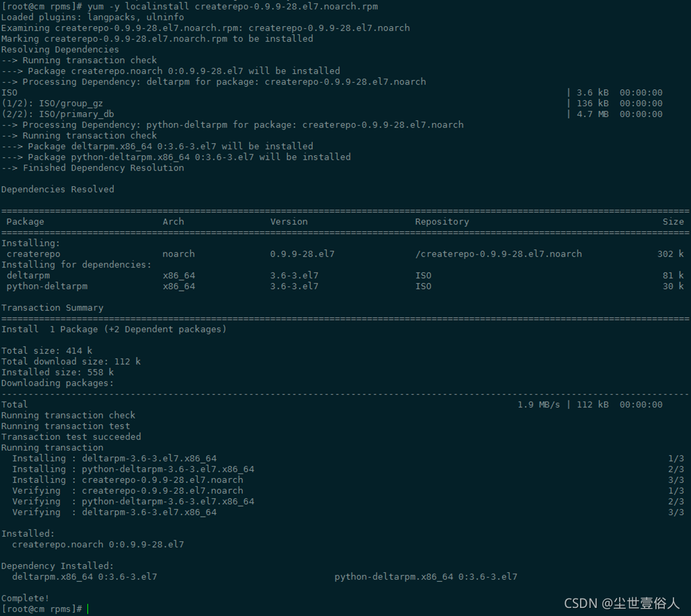Click the 'noarch' arch value
Screen dimensions: 691x616
click(x=179, y=254)
